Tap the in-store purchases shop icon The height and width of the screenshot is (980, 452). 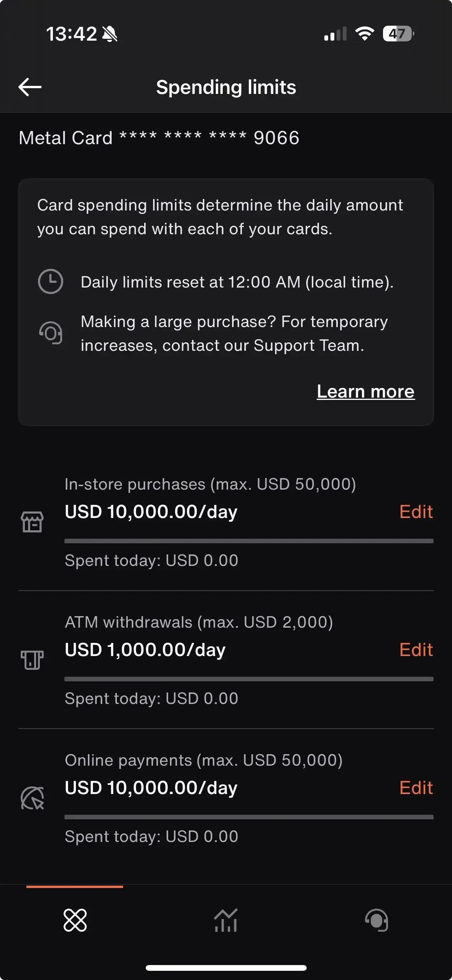32,522
